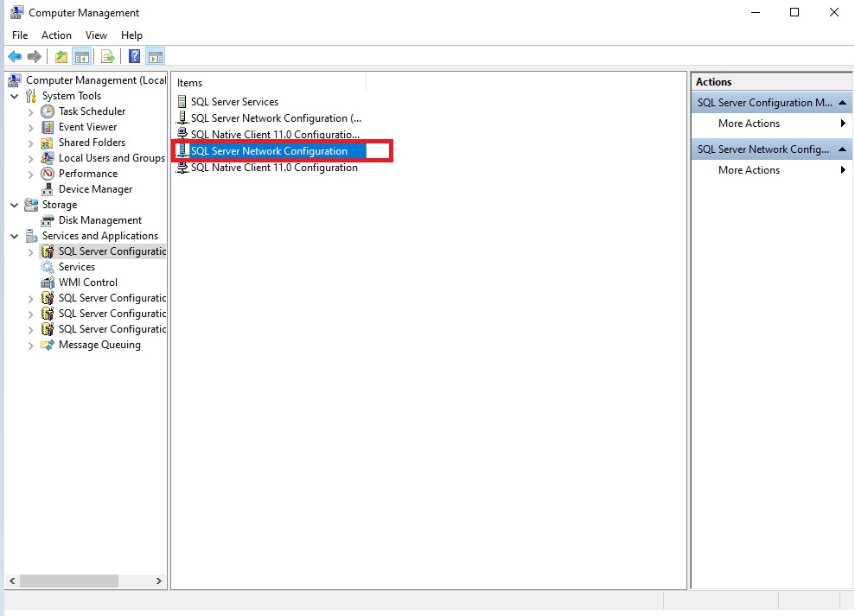
Task: Collapse the System Tools node
Action: click(x=14, y=97)
